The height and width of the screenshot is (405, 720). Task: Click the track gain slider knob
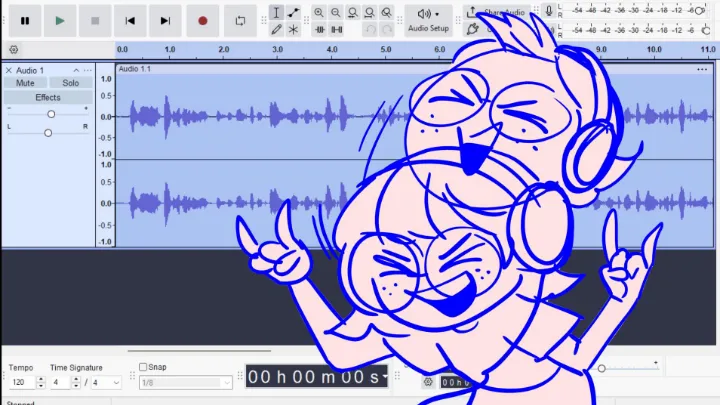click(51, 114)
